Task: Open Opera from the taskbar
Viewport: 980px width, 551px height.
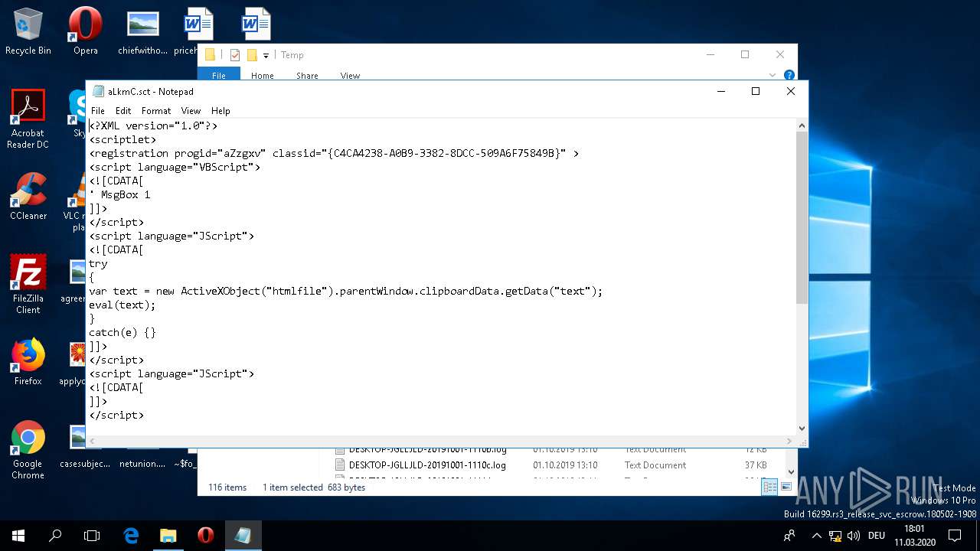Action: point(205,536)
